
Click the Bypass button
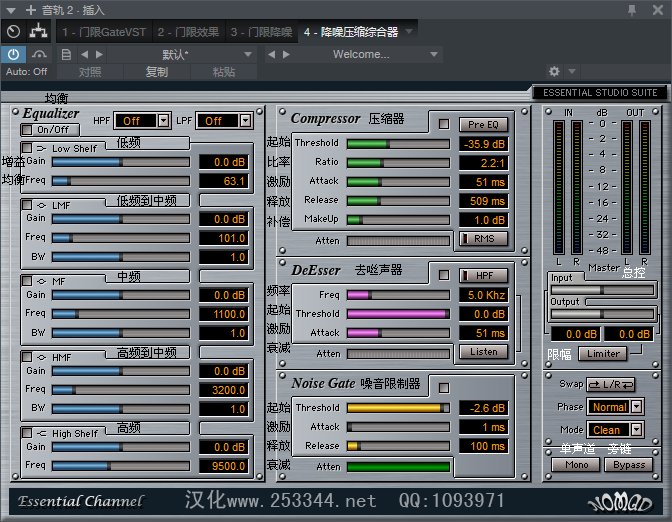(x=629, y=465)
